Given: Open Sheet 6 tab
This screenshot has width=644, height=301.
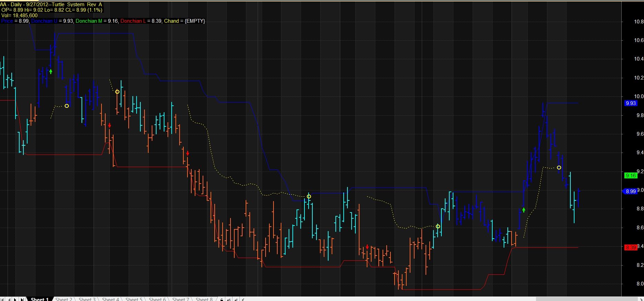Looking at the screenshot, I should coord(157,299).
